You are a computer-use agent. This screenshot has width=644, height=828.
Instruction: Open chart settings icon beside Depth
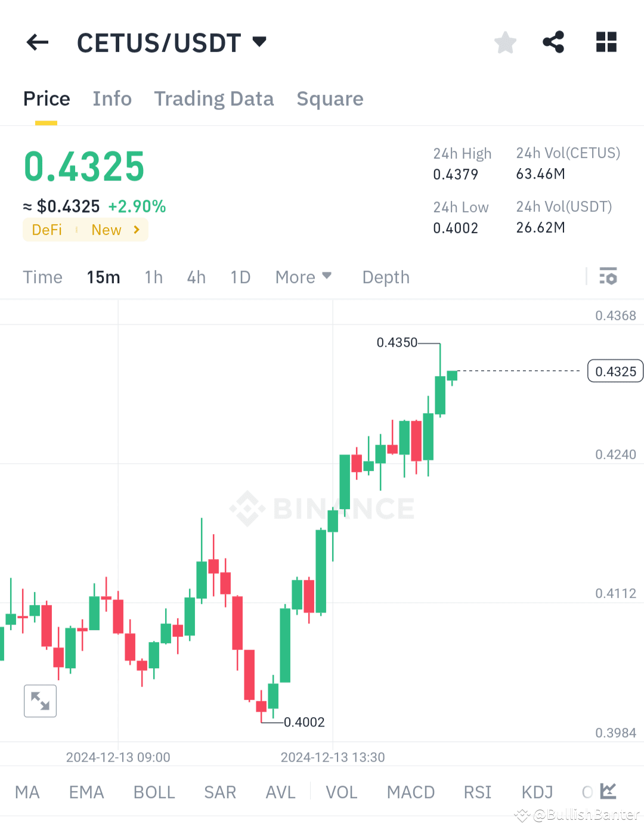(x=608, y=277)
